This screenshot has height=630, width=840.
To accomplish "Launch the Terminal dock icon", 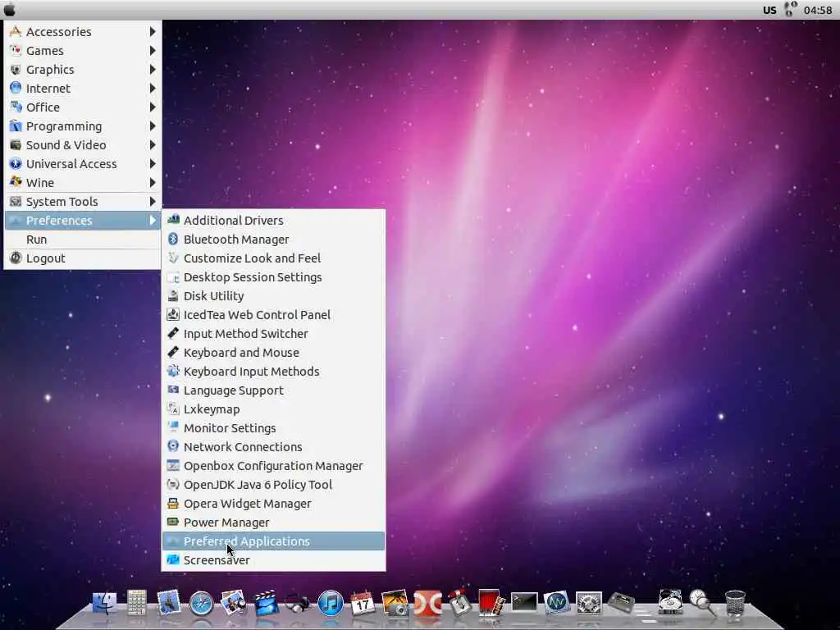I will coord(524,603).
